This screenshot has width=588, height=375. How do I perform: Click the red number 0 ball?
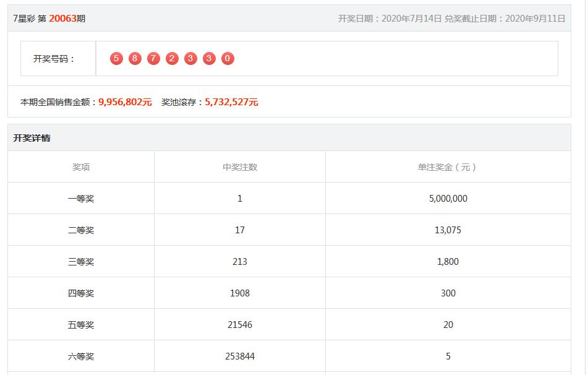tap(228, 59)
